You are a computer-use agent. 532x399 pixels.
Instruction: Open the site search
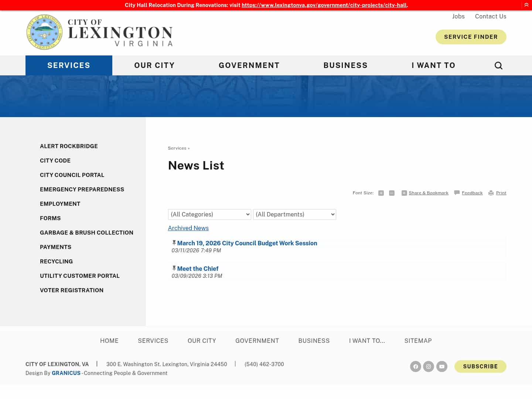tap(498, 65)
